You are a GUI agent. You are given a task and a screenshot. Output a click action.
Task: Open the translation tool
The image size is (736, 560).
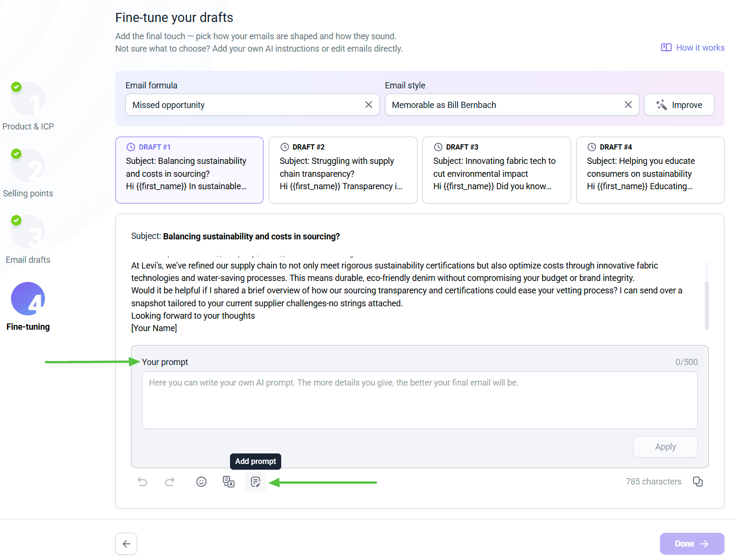tap(229, 482)
